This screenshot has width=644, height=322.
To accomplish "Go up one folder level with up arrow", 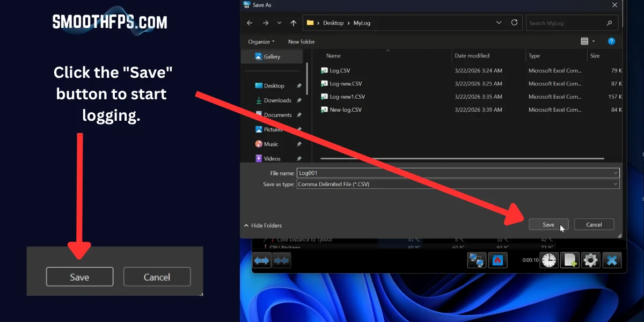I will [293, 23].
